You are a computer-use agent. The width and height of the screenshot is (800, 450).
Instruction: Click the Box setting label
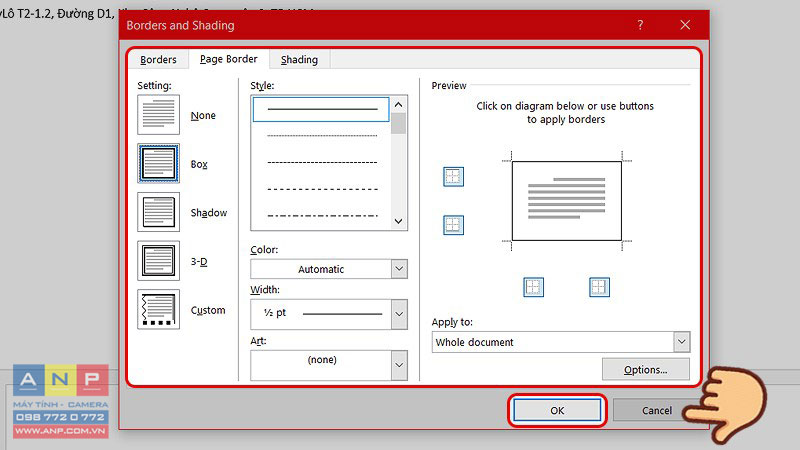tap(199, 164)
